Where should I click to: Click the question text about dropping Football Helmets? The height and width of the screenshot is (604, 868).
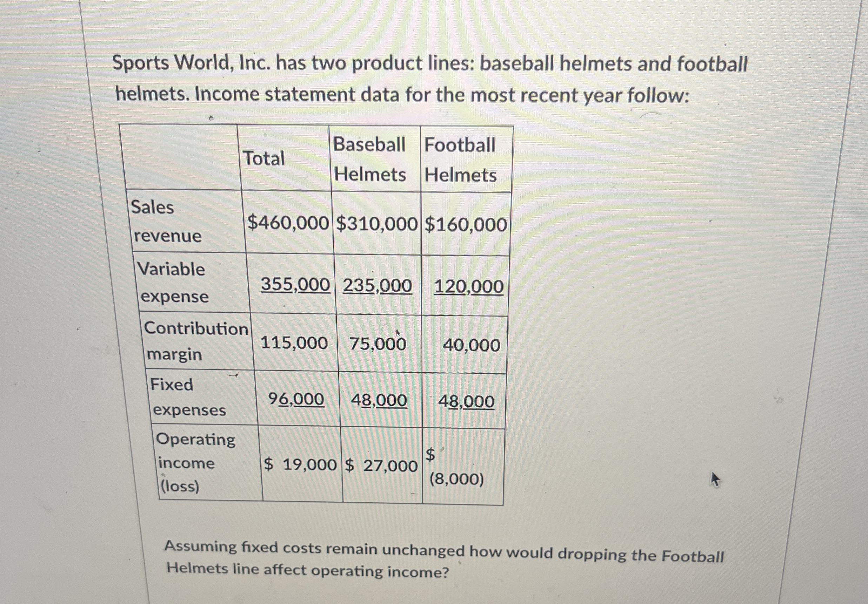[445, 559]
